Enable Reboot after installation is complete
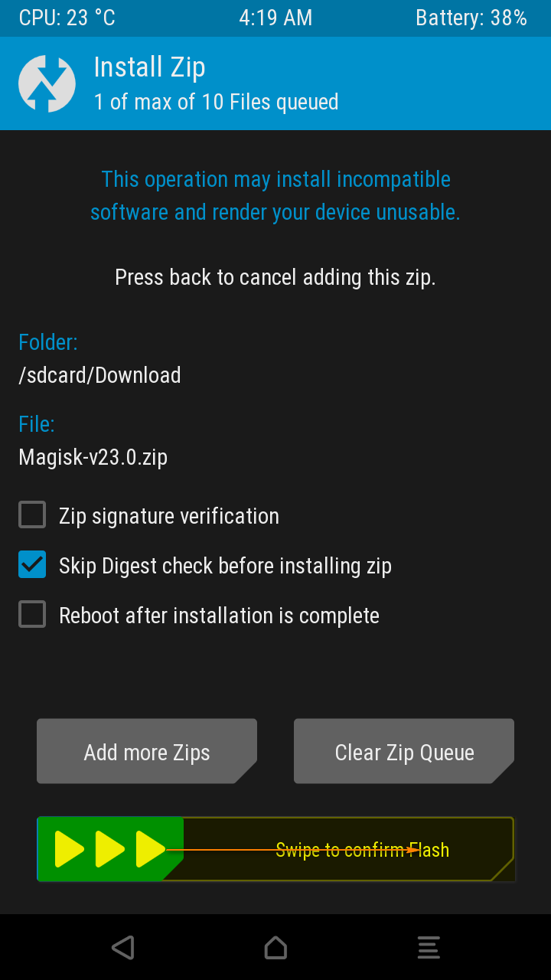The width and height of the screenshot is (551, 980). tap(32, 615)
